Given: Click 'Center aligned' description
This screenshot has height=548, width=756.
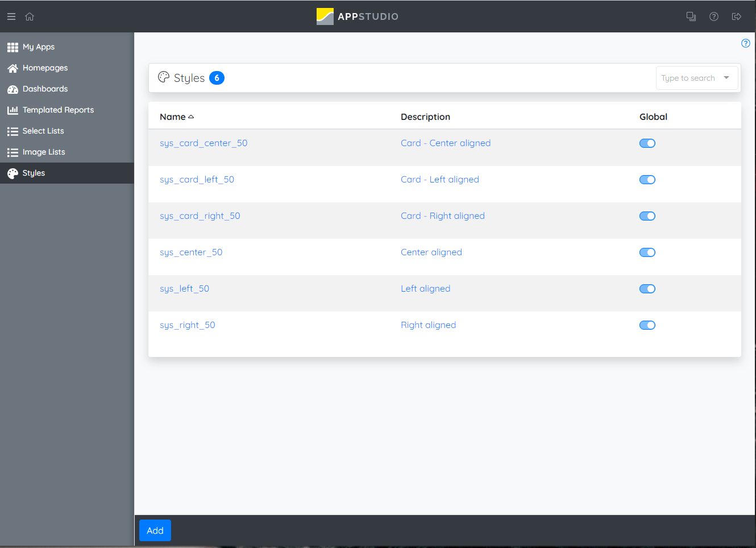Looking at the screenshot, I should [431, 252].
